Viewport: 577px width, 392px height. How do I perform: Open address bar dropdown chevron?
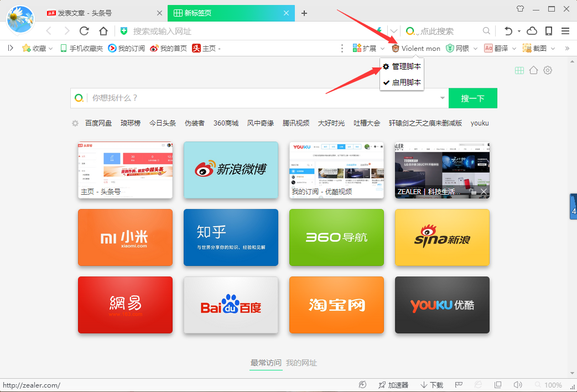point(394,31)
